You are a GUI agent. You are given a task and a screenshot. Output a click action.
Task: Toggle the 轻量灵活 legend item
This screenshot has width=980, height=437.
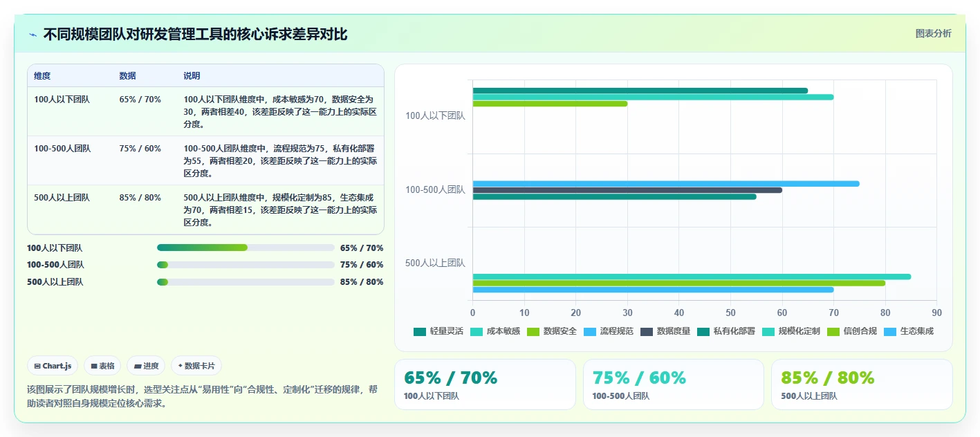tap(438, 331)
